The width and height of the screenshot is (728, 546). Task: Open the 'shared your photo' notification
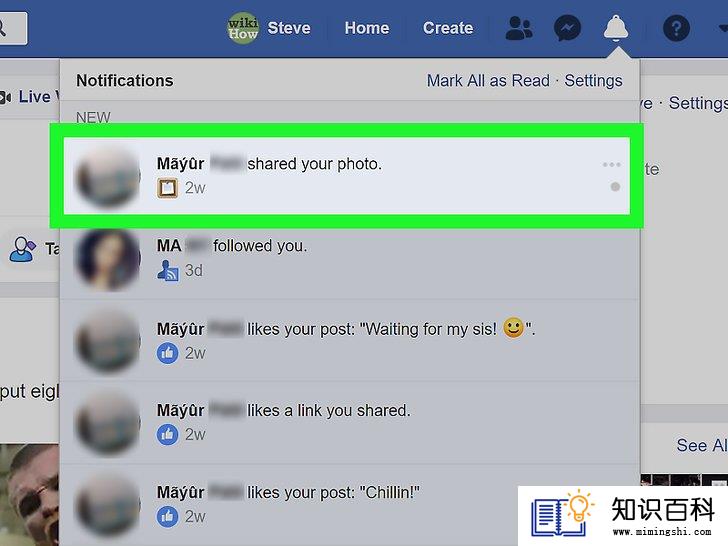tap(346, 176)
